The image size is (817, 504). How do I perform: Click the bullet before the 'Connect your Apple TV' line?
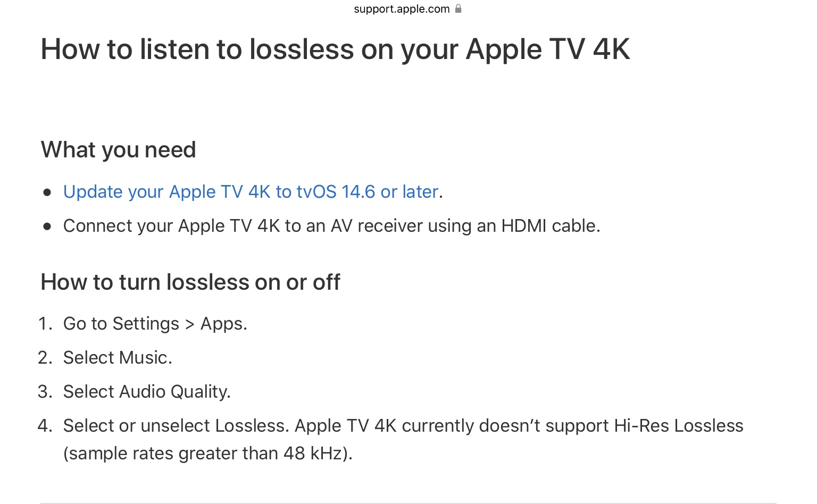tap(47, 226)
